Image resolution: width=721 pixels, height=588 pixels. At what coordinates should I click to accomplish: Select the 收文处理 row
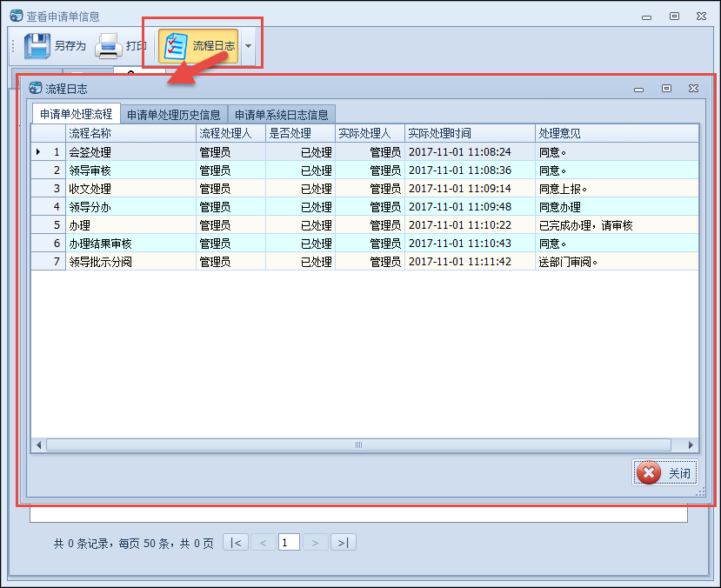pyautogui.click(x=365, y=189)
